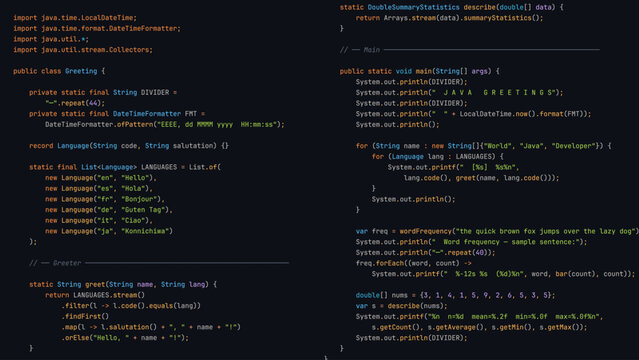Click the 'Word frequency – sample sentence:' println line
639x360 pixels.
pyautogui.click(x=471, y=242)
